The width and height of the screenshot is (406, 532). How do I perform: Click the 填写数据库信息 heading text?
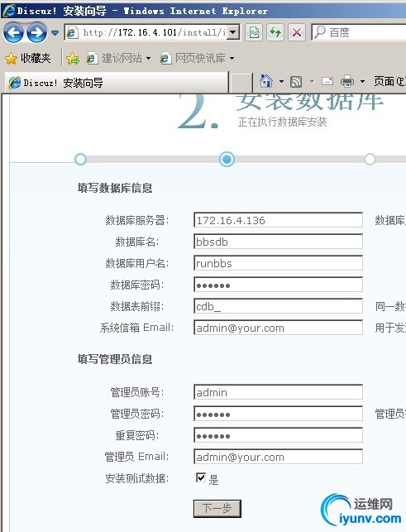tap(115, 188)
